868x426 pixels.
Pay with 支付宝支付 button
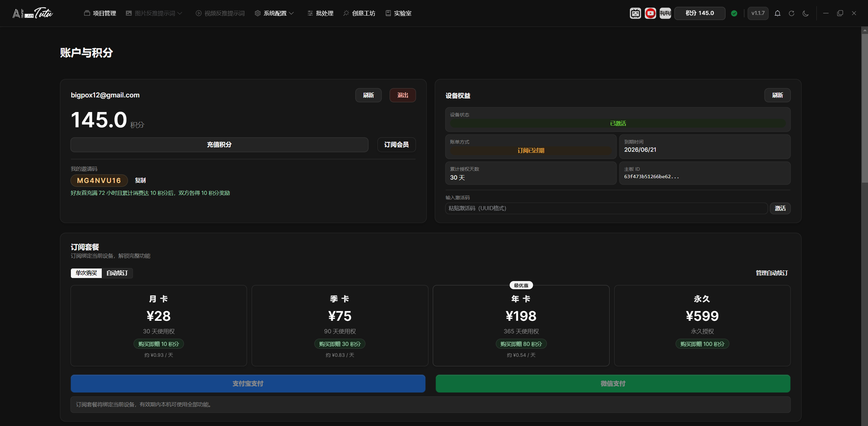point(248,384)
